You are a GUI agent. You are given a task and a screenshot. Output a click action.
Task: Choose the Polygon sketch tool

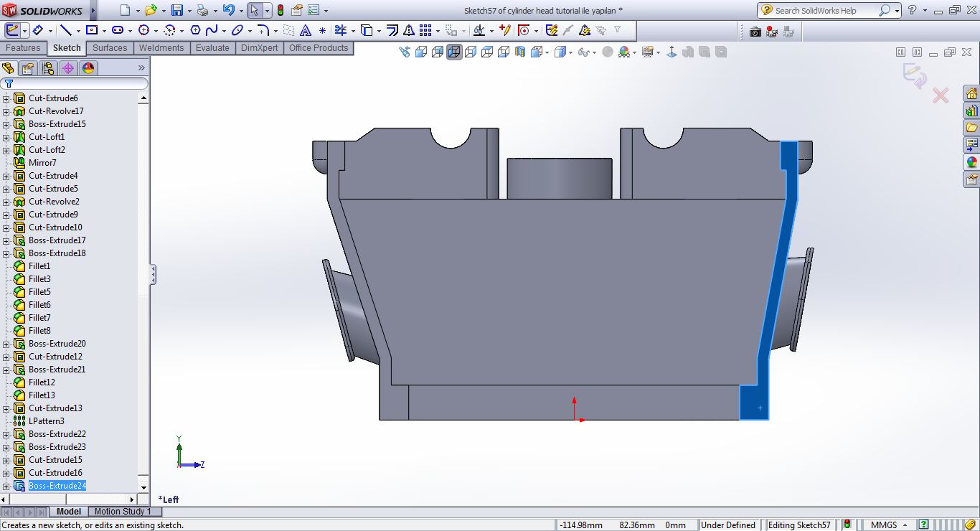click(194, 30)
